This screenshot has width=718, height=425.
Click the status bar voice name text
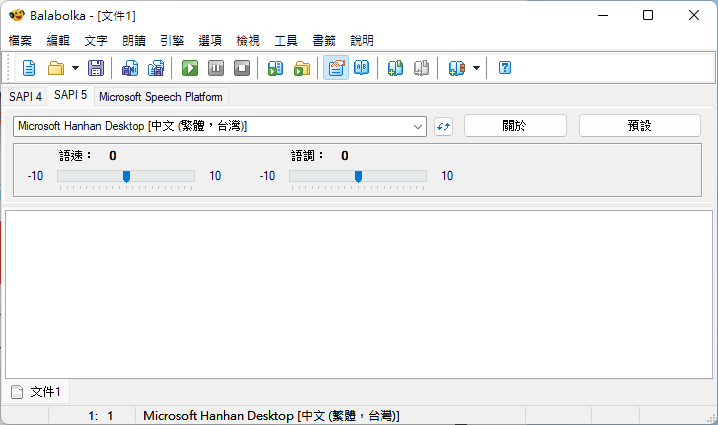(271, 416)
